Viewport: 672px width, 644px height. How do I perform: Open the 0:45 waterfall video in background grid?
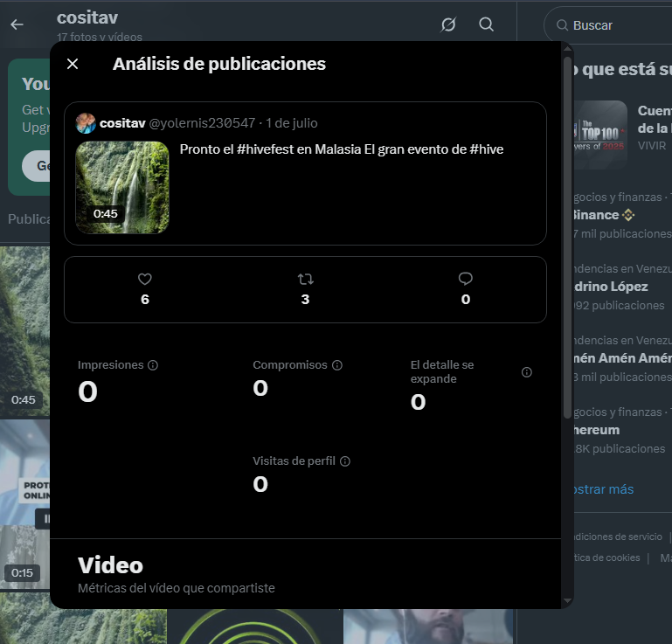point(24,331)
